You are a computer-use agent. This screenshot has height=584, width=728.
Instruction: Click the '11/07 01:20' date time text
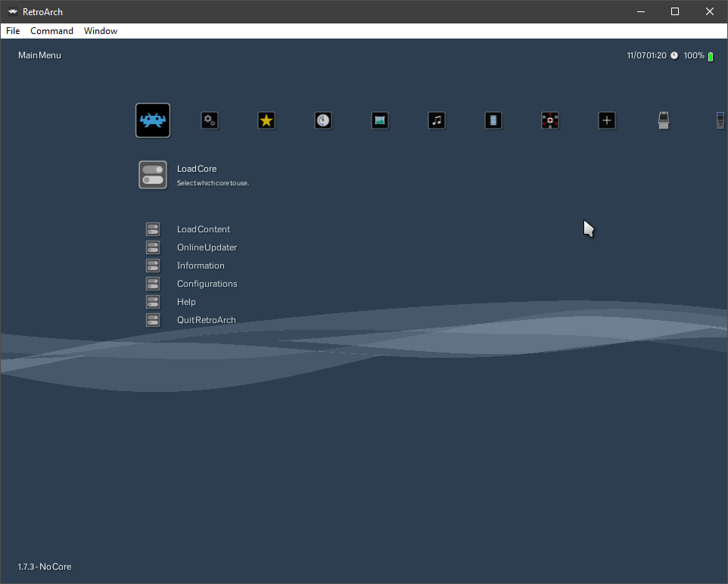[x=647, y=55]
